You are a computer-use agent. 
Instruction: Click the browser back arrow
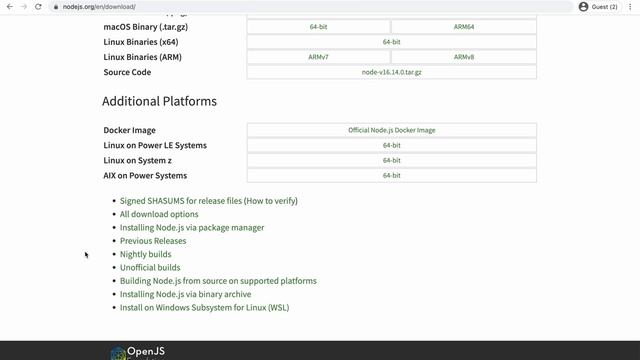(9, 7)
